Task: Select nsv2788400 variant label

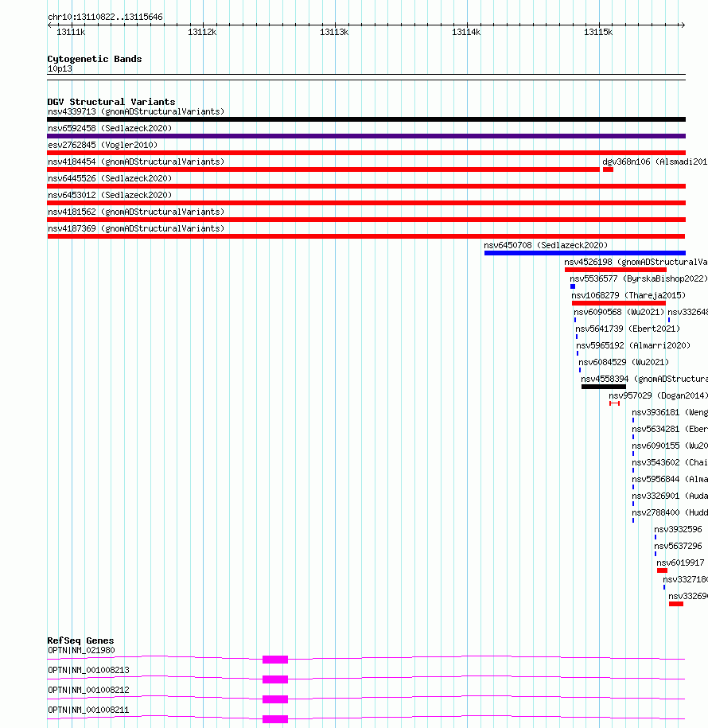Action: coord(670,512)
